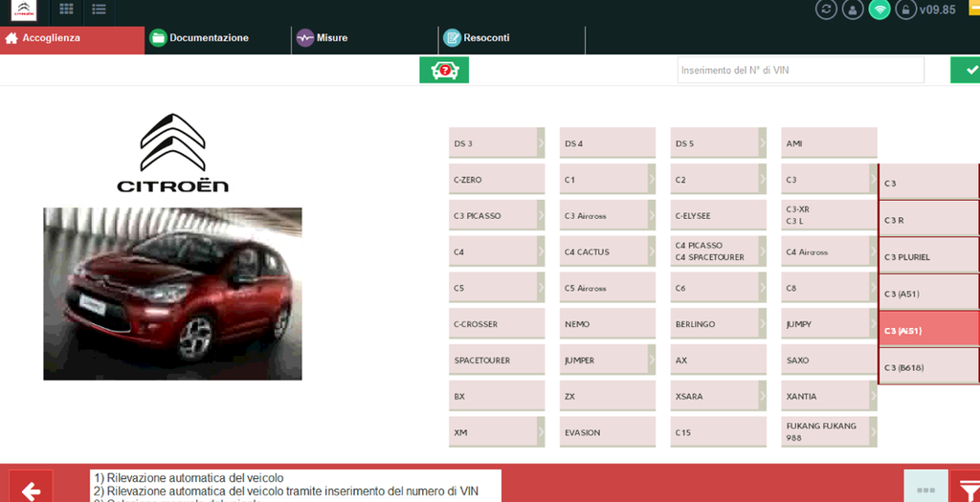Click the VIN number input field
Viewport: 980px width, 502px height.
801,70
